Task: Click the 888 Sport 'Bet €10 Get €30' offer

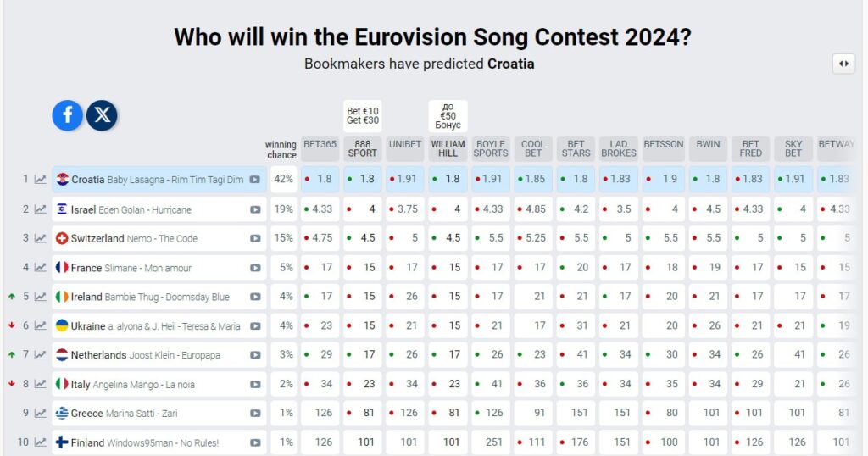Action: click(363, 117)
